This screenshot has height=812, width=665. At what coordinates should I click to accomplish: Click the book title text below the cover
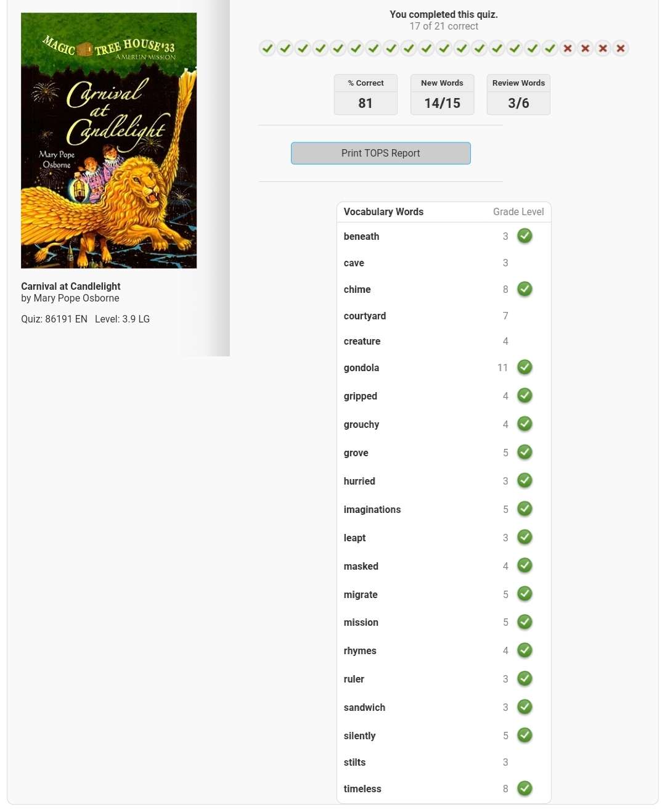[71, 286]
